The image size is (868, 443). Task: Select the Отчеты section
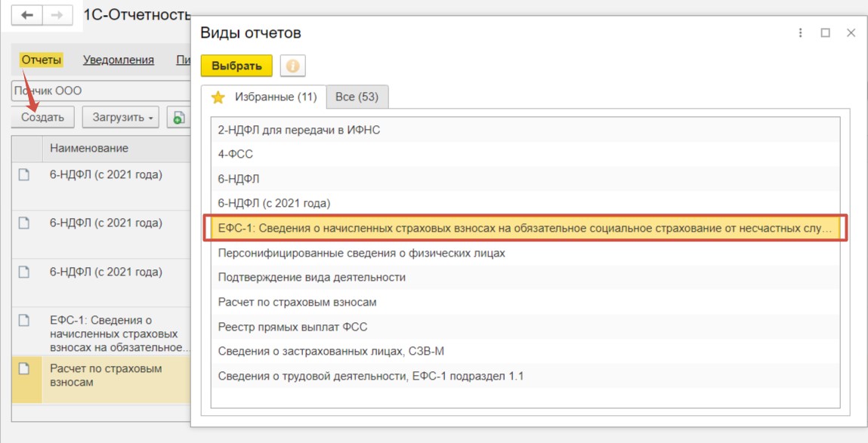[x=42, y=60]
